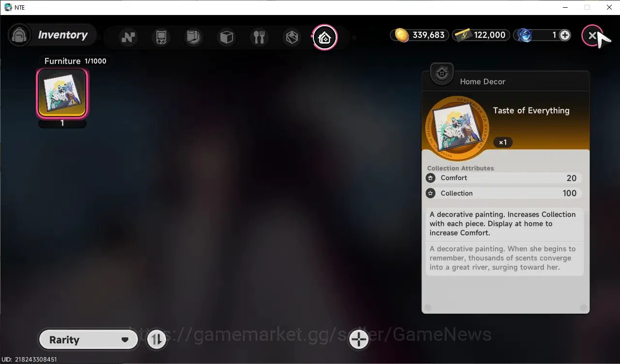
Task: Select the house furniture category tab
Action: point(325,37)
